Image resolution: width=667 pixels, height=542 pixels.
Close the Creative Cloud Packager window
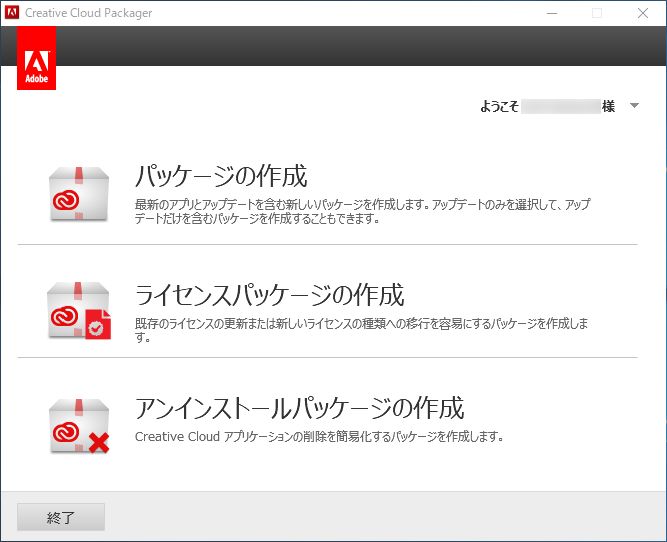click(643, 13)
